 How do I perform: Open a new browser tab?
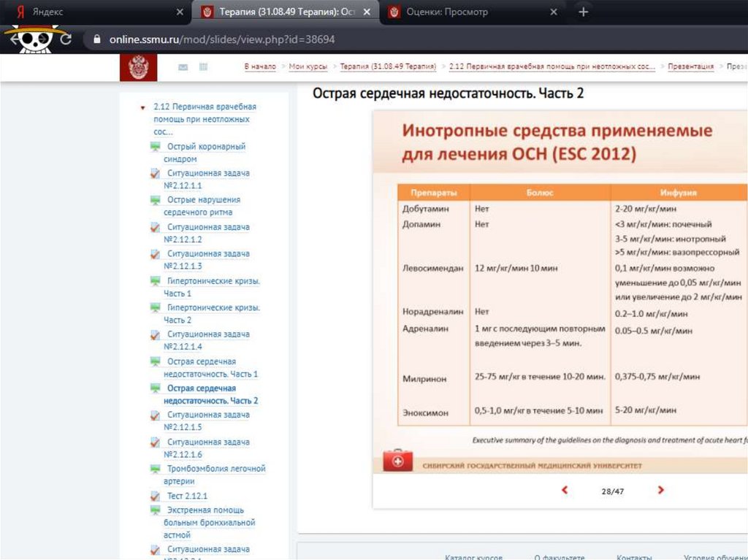pos(583,12)
